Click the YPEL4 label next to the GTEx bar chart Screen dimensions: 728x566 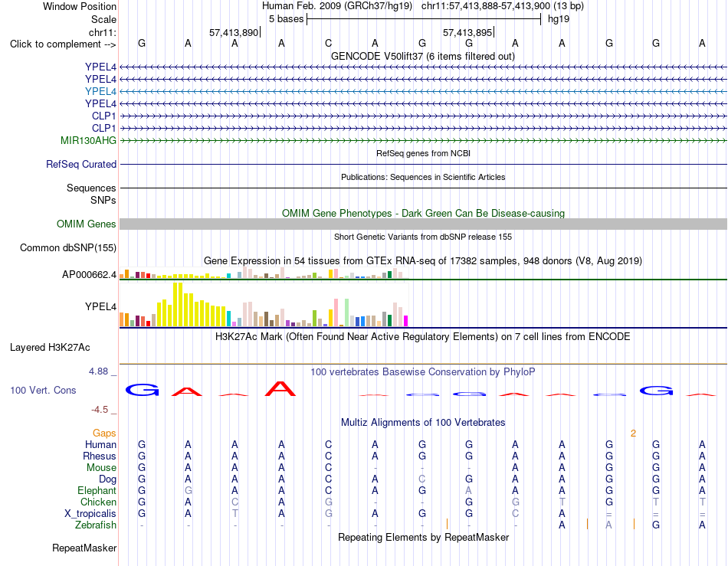tap(100, 306)
